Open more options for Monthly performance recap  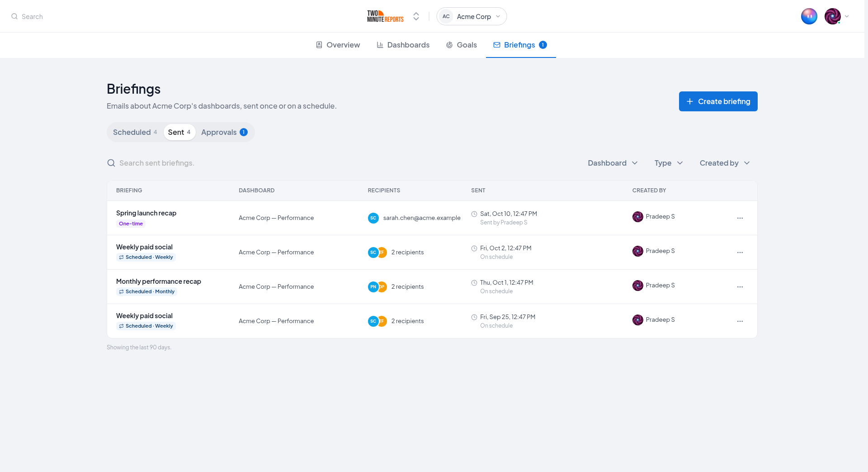(x=740, y=287)
